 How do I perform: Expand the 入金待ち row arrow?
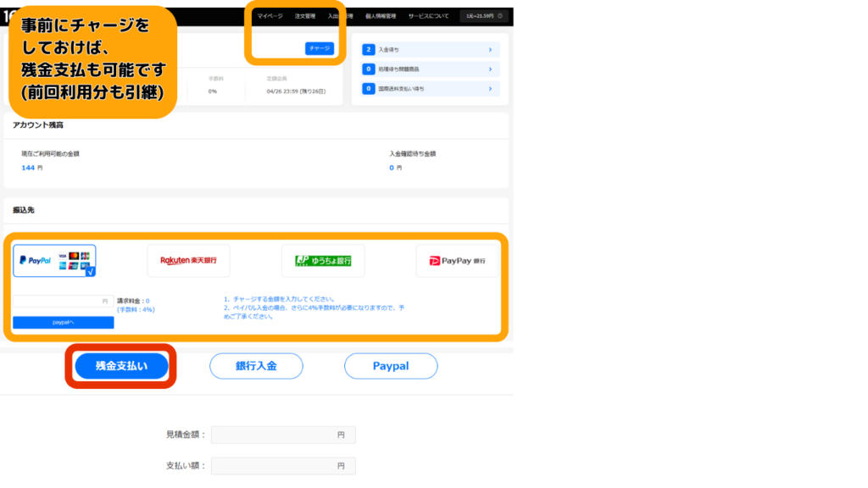(490, 50)
